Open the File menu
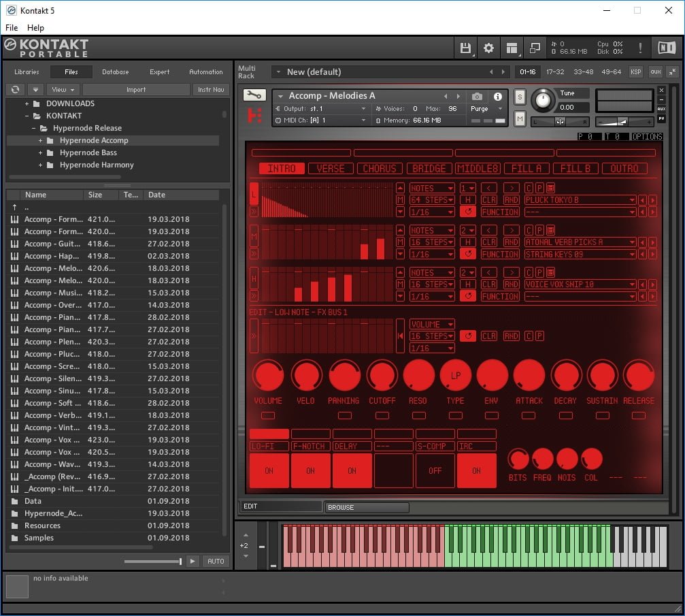The image size is (685, 616). (12, 27)
